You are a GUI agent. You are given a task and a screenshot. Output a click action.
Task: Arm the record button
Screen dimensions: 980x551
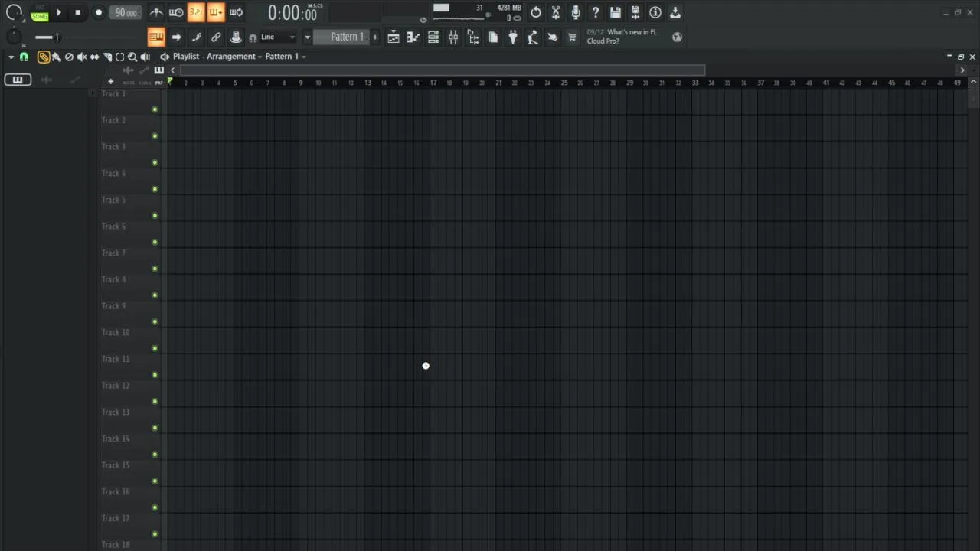point(98,13)
